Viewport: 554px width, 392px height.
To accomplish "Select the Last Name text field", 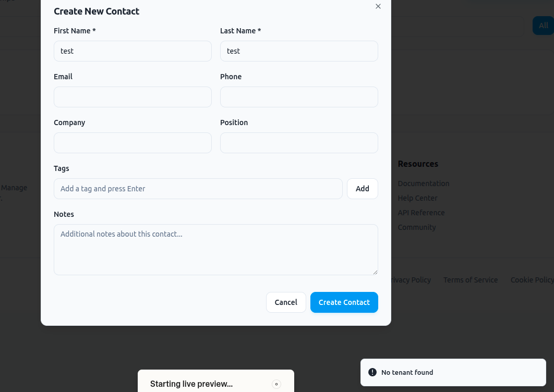I will [x=299, y=51].
